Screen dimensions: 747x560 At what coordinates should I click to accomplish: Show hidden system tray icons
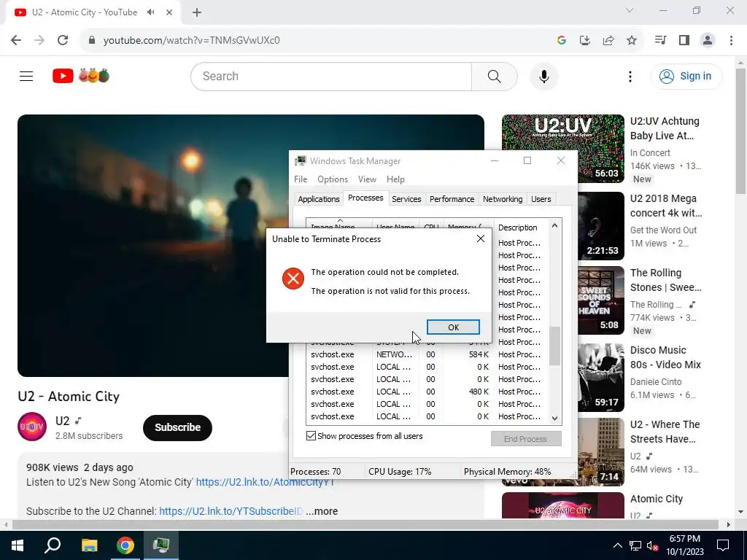(617, 545)
